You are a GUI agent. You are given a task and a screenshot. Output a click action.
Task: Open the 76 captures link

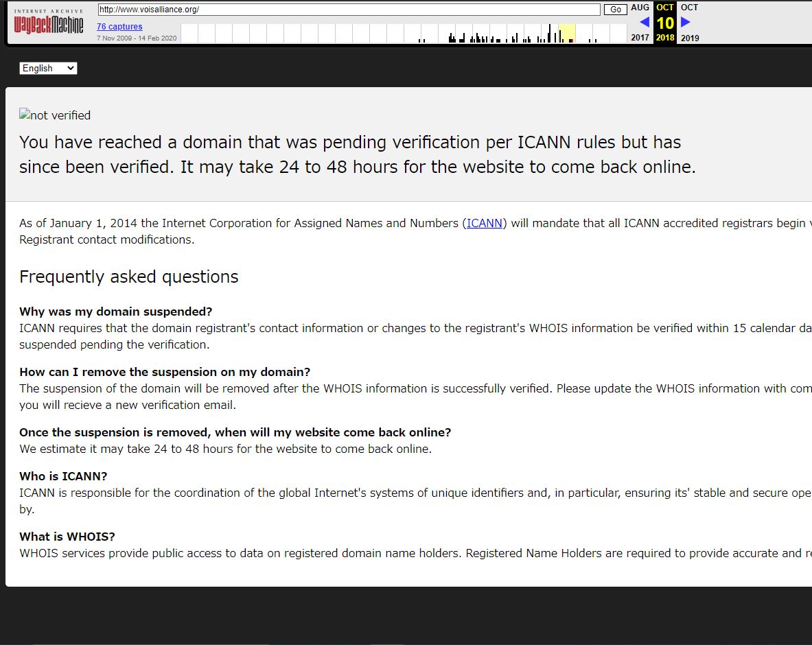[119, 27]
